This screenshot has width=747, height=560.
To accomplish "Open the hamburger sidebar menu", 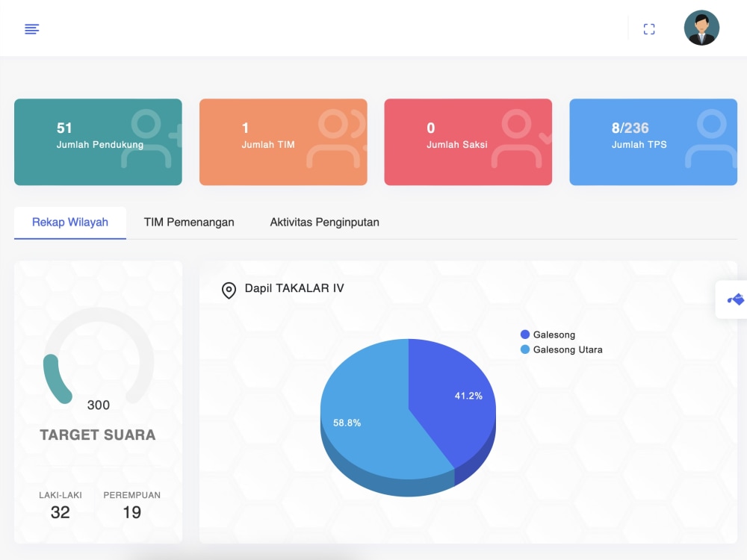I will [32, 29].
